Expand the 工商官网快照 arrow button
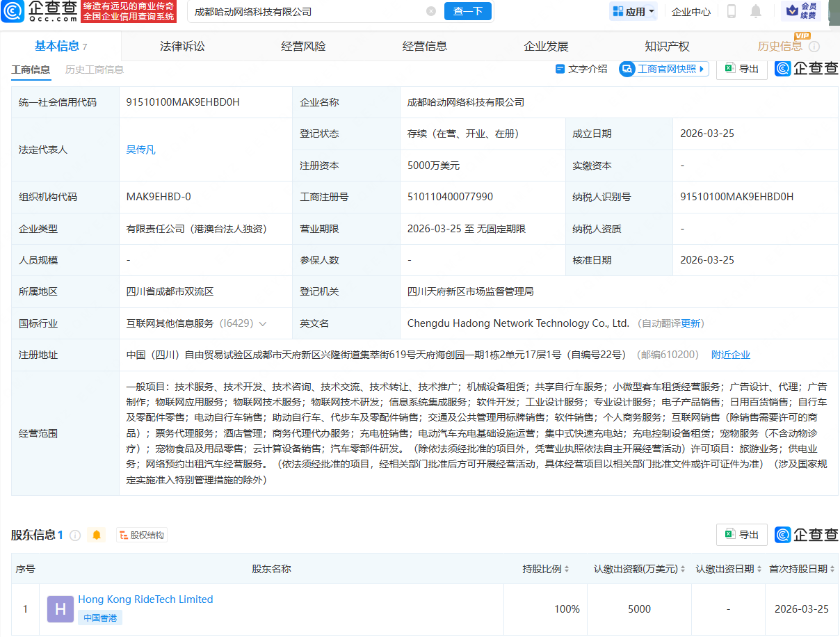 point(702,69)
